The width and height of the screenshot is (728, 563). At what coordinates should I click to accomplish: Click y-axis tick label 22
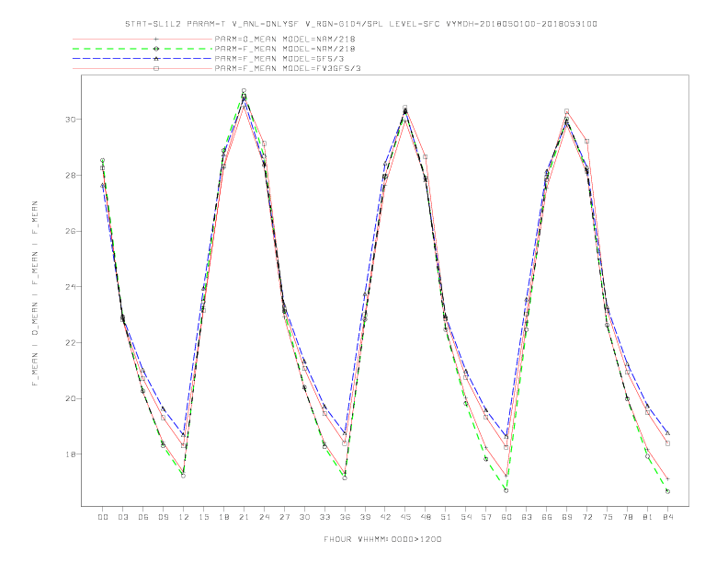point(71,343)
